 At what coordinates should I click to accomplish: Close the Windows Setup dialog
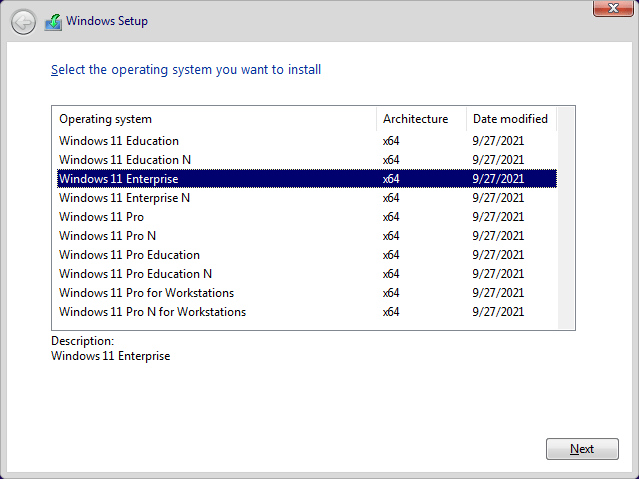point(613,8)
